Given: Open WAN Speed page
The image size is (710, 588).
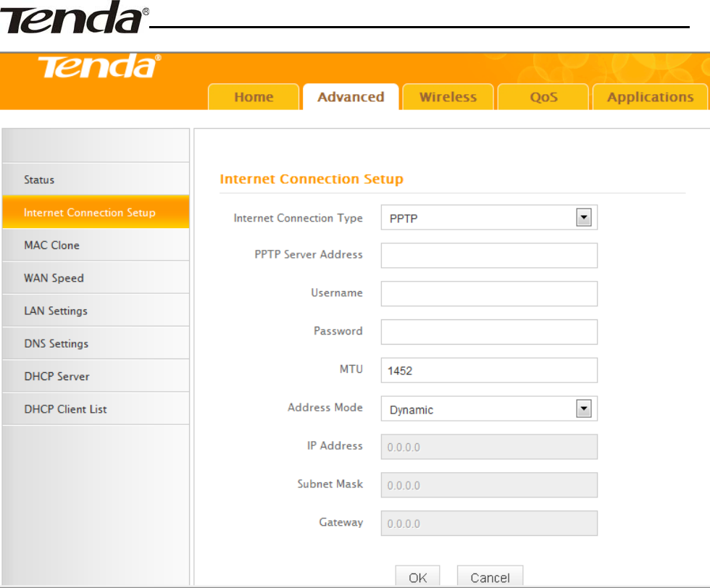Looking at the screenshot, I should 96,277.
